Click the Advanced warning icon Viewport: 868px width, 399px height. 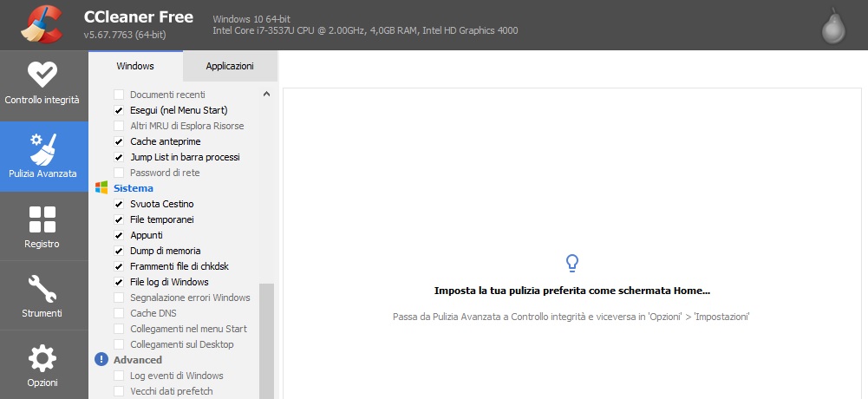101,360
